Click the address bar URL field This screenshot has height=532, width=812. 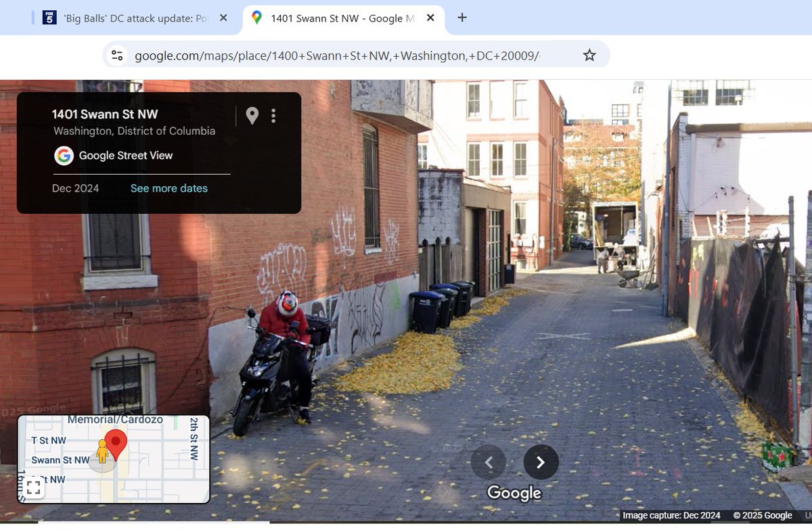[337, 56]
